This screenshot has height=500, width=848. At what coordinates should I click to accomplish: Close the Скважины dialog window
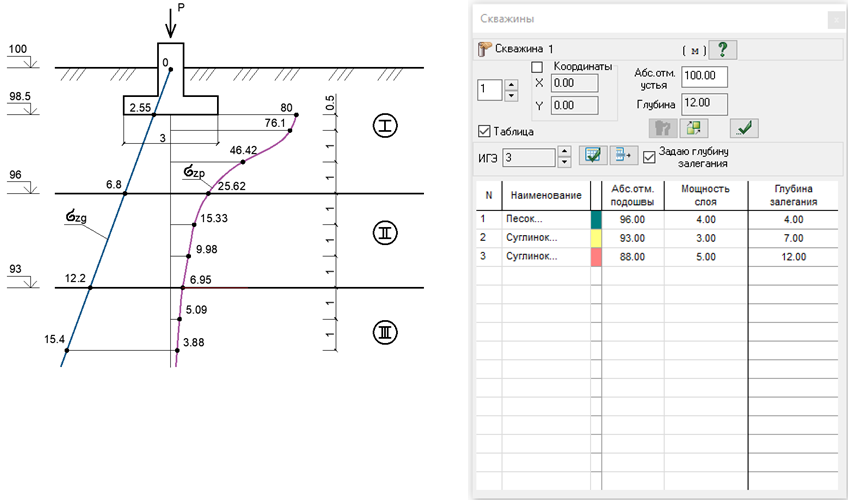pyautogui.click(x=835, y=19)
